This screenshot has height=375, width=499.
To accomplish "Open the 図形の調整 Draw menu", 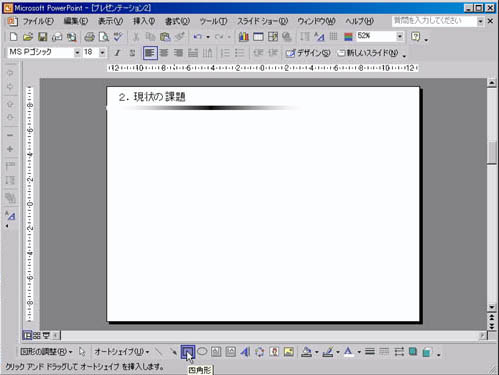I will (x=46, y=352).
